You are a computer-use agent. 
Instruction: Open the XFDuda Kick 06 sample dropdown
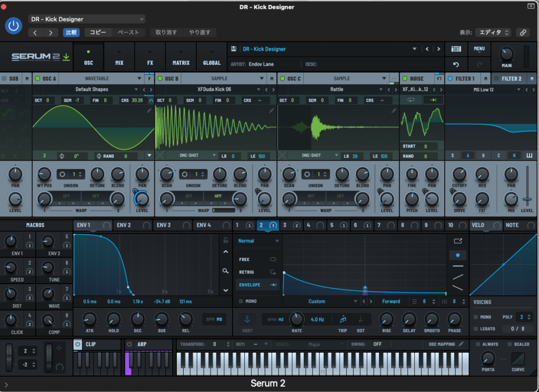pos(215,89)
